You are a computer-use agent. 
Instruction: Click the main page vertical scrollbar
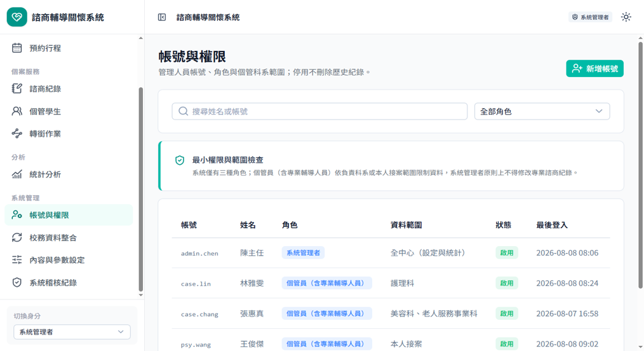[x=640, y=165]
